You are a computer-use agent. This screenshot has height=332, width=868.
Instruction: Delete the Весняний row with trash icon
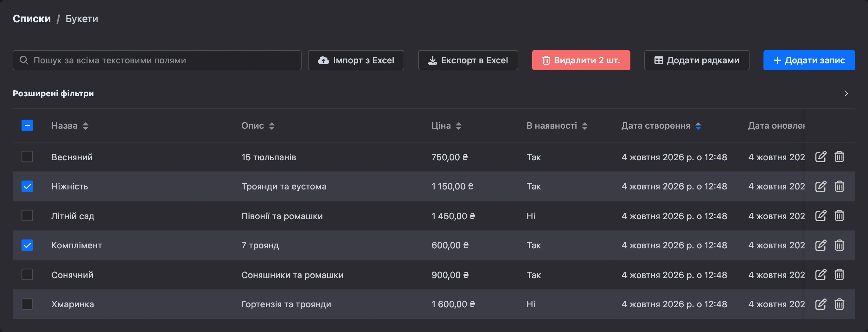pos(839,157)
